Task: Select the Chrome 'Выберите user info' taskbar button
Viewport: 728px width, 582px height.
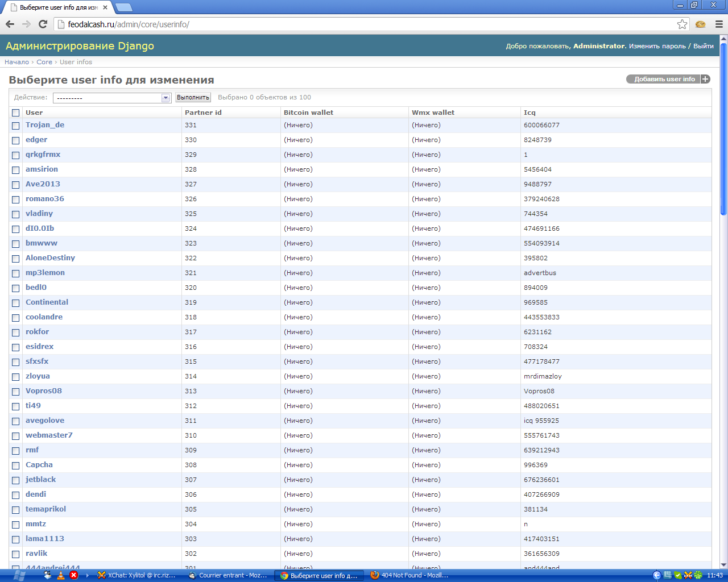Action: 318,575
